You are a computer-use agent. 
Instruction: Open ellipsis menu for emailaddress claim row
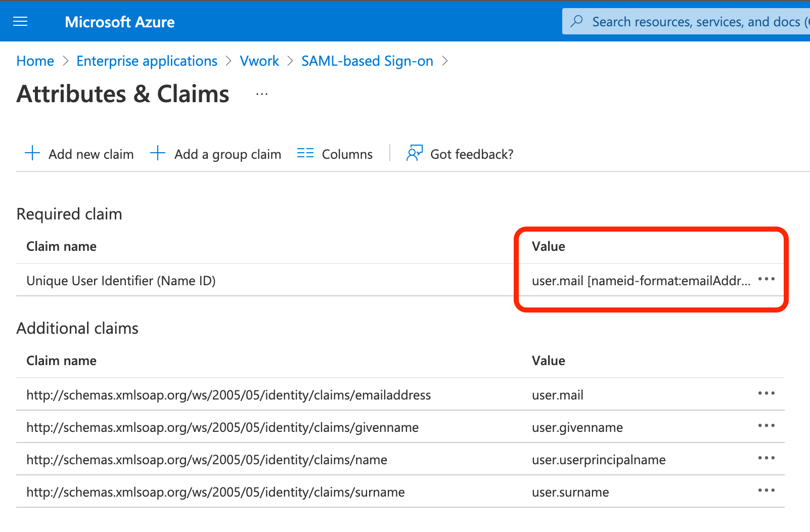766,393
